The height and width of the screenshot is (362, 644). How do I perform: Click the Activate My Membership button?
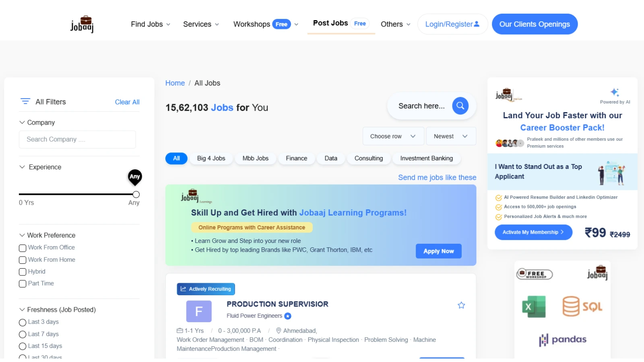point(533,232)
